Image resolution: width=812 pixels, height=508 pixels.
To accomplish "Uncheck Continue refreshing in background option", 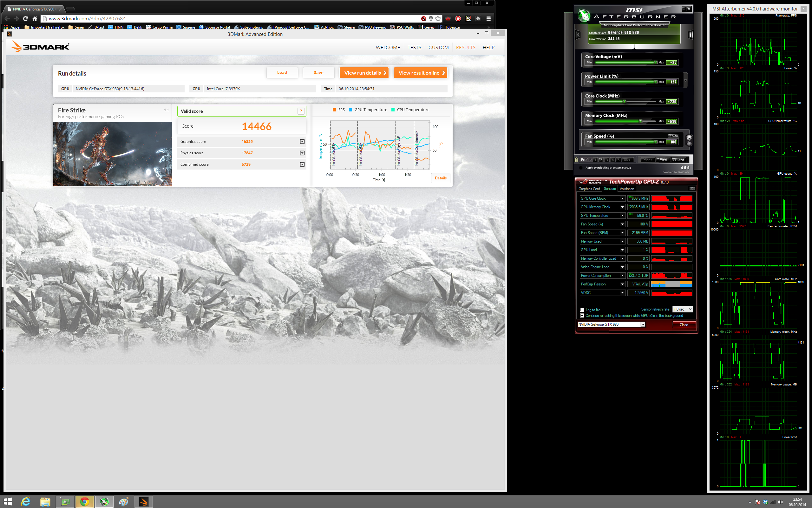I will pos(582,316).
